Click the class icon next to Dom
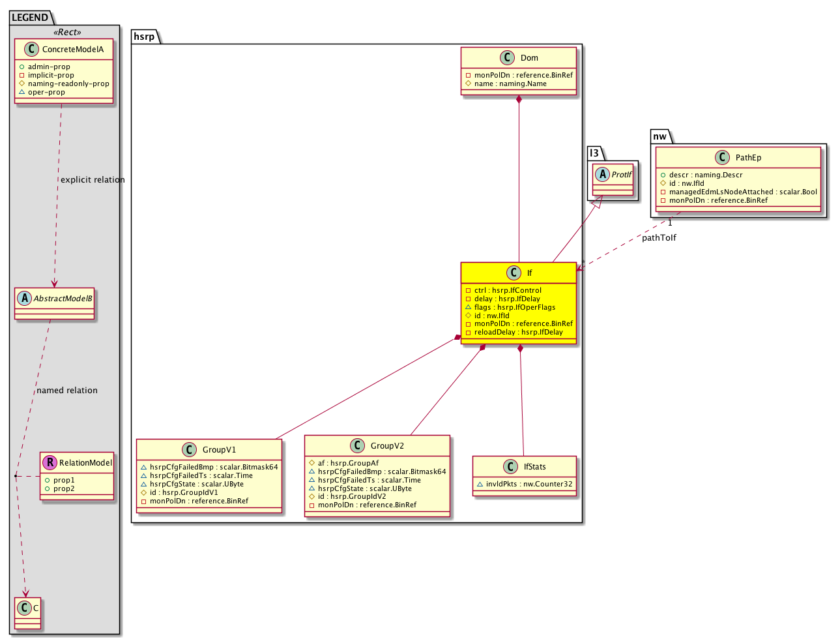 click(508, 57)
